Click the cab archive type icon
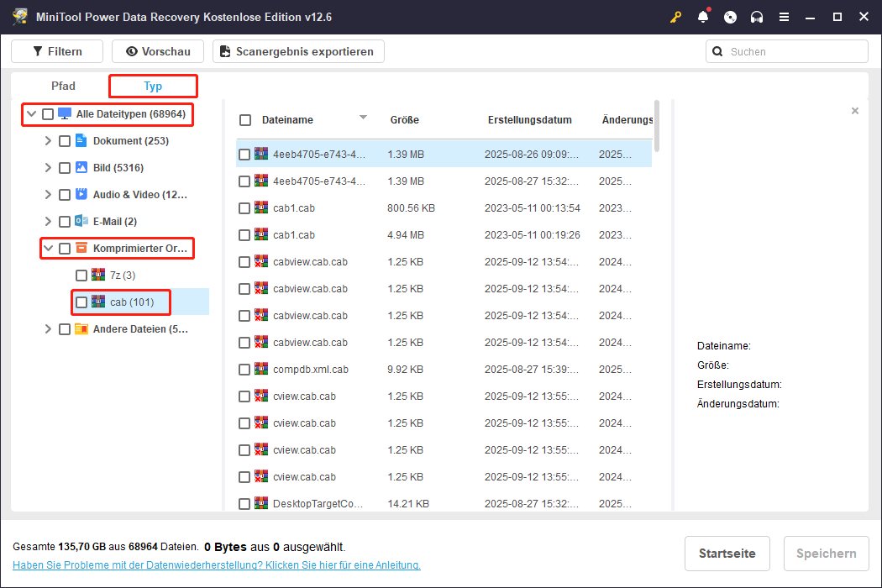The width and height of the screenshot is (882, 588). tap(98, 302)
